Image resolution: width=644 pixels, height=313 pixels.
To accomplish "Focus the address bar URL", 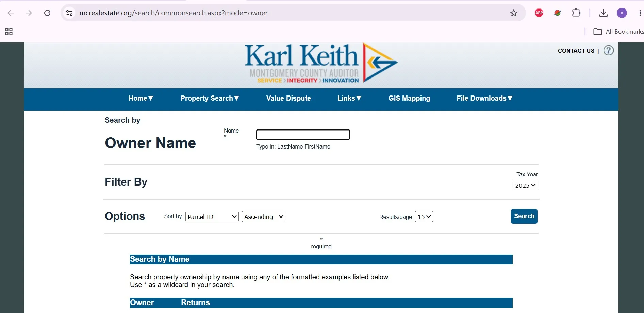I will point(174,13).
